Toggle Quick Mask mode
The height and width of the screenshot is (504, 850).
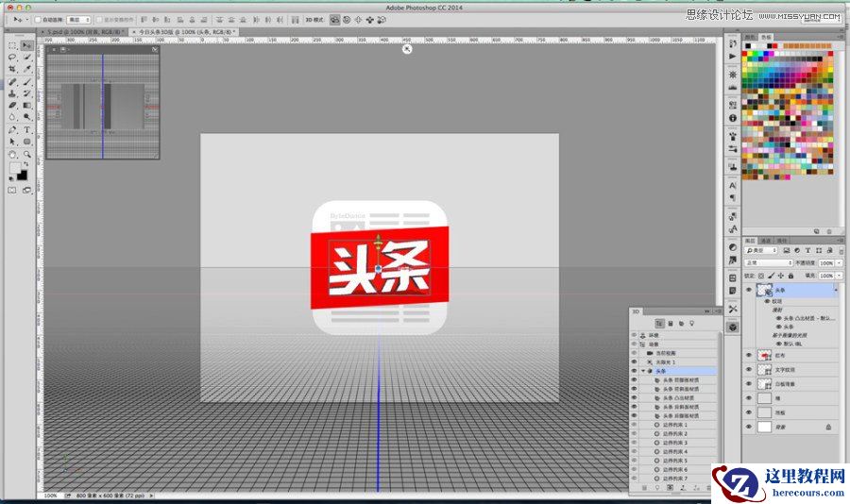tap(12, 191)
